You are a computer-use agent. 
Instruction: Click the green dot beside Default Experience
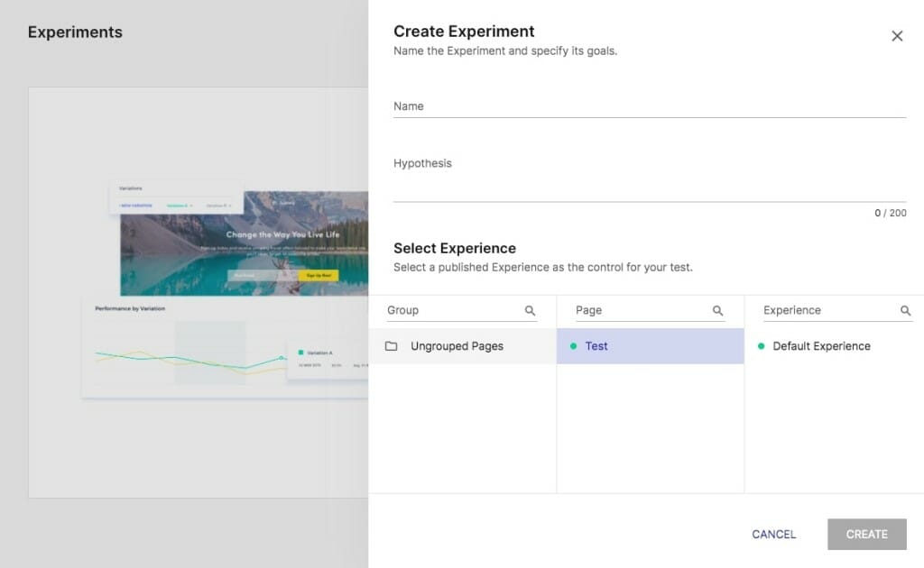click(761, 346)
